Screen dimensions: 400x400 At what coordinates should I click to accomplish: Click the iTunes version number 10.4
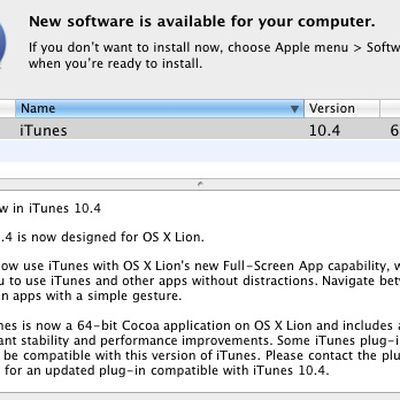(324, 130)
